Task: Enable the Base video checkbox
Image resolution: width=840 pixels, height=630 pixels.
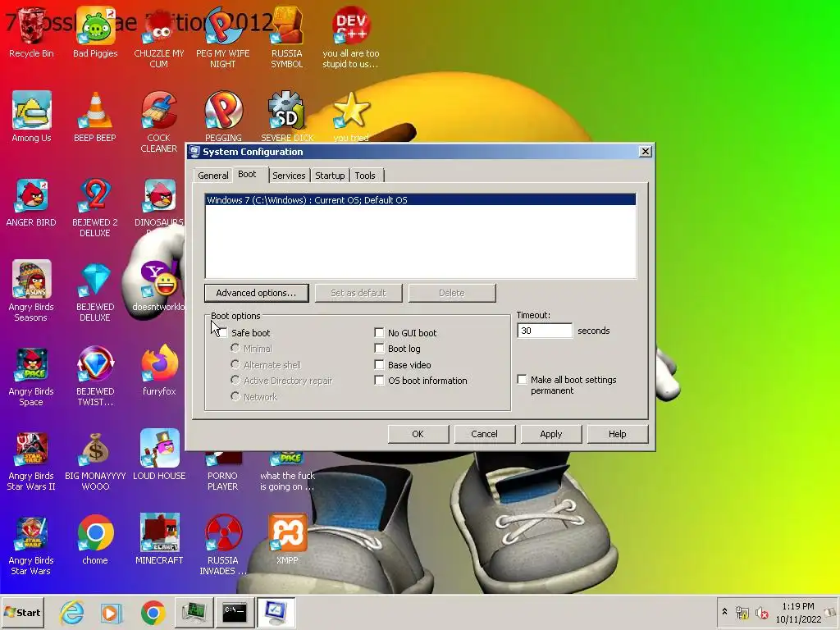Action: pos(379,365)
